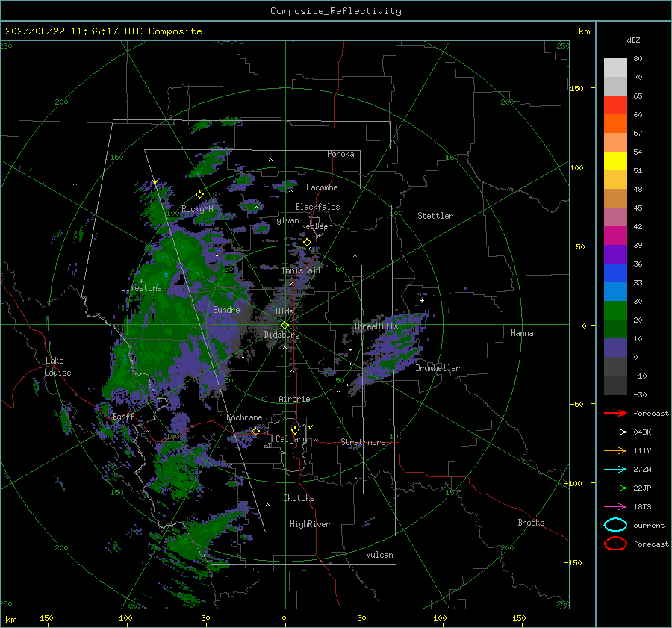Click the Vulcan city label
The image size is (672, 628).
pyautogui.click(x=380, y=555)
